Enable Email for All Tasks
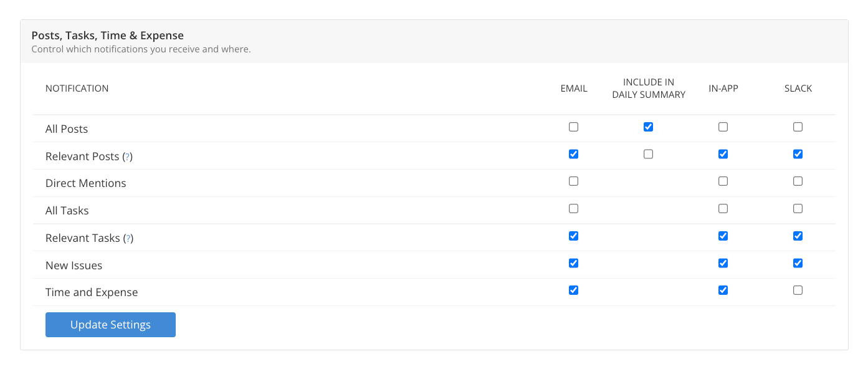Viewport: 868px width, 369px height. coord(573,209)
